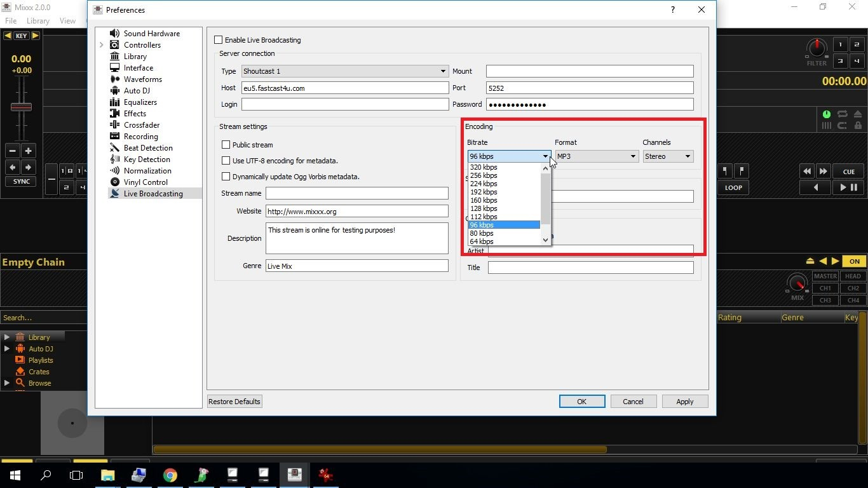Image resolution: width=868 pixels, height=488 pixels.
Task: Click the Apply button
Action: [x=685, y=402]
